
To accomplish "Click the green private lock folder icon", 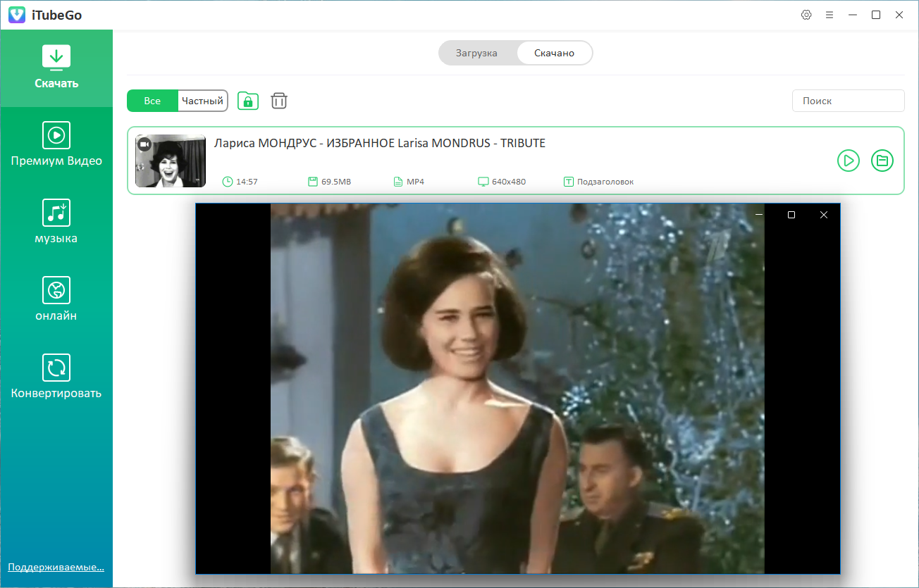I will pyautogui.click(x=248, y=101).
